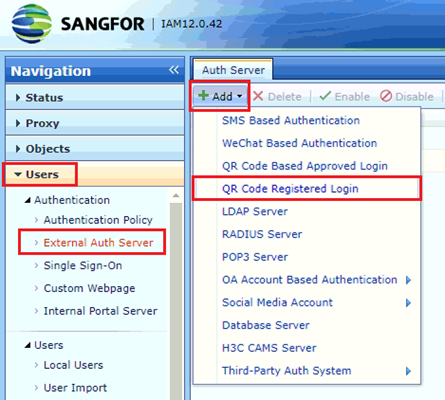Select the Auth Server tab
The image size is (445, 400).
point(233,70)
